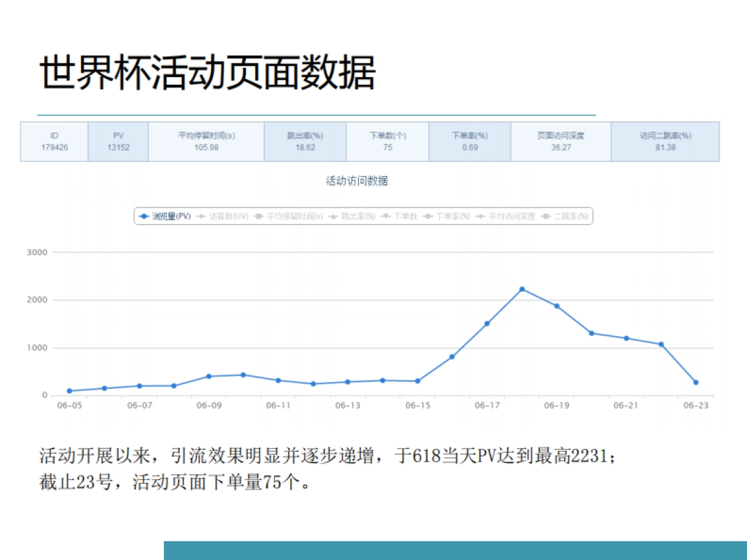Image resolution: width=747 pixels, height=560 pixels.
Task: Click the 二跳率(%) legend marker icon
Action: (547, 217)
